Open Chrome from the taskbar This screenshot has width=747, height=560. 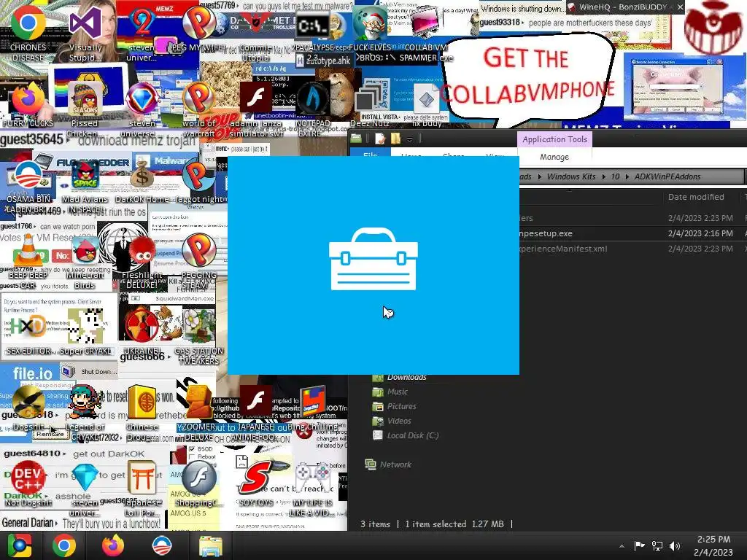(x=64, y=545)
